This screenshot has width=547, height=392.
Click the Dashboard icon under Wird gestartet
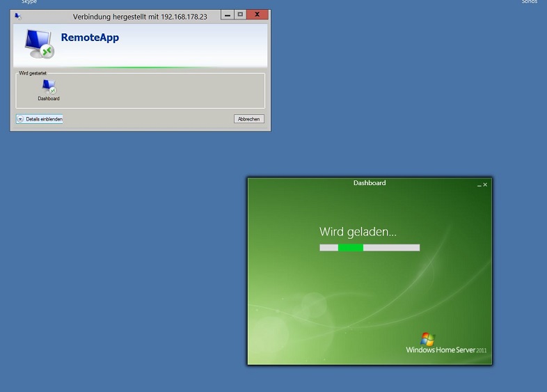click(49, 86)
